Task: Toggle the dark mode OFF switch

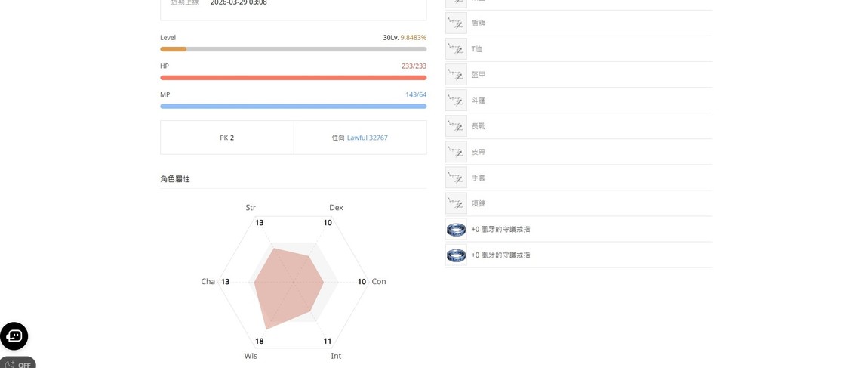Action: [18, 363]
